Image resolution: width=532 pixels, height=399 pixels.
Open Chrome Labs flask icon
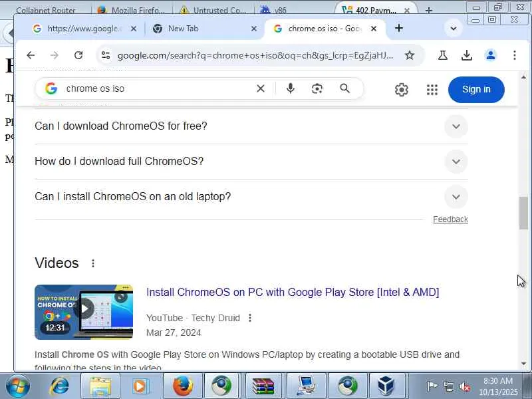(x=442, y=55)
